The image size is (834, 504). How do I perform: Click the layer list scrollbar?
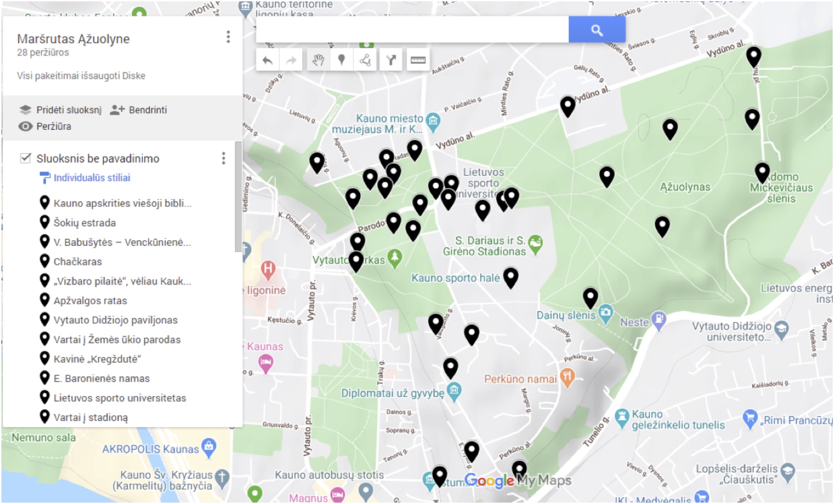point(238,196)
